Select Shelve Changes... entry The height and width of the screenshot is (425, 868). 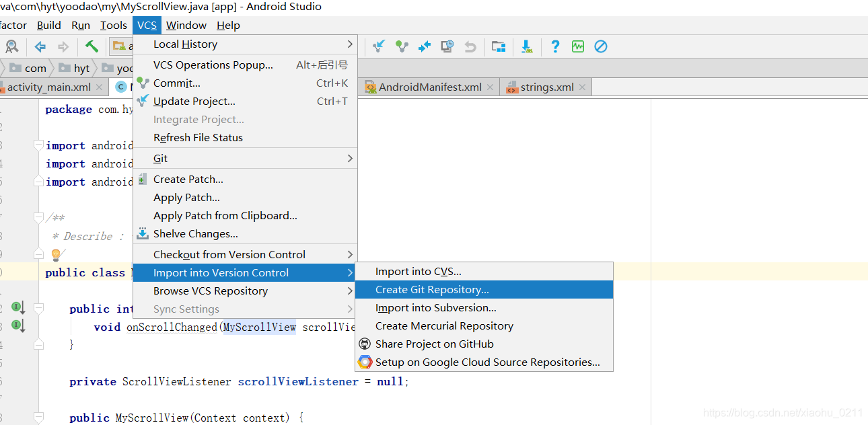(x=245, y=234)
